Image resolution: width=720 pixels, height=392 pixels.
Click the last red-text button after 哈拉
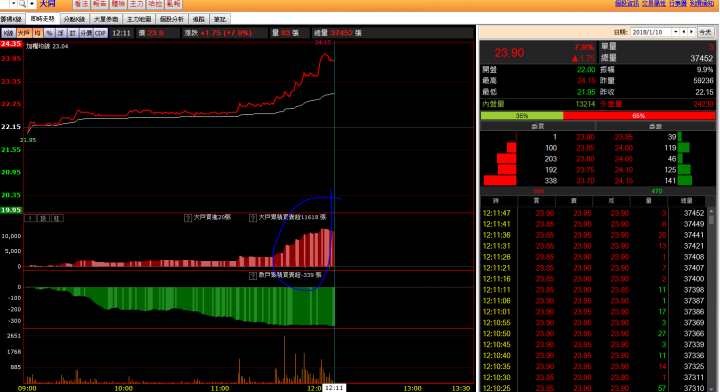pos(173,4)
